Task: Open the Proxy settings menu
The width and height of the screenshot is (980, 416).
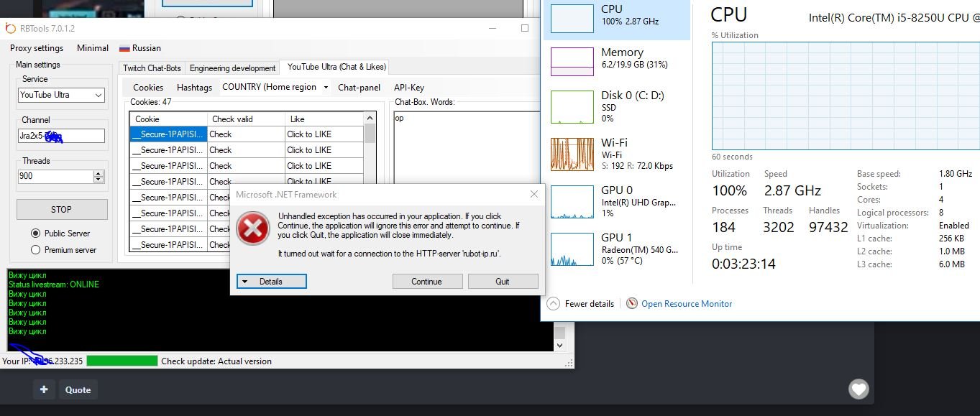Action: 37,48
